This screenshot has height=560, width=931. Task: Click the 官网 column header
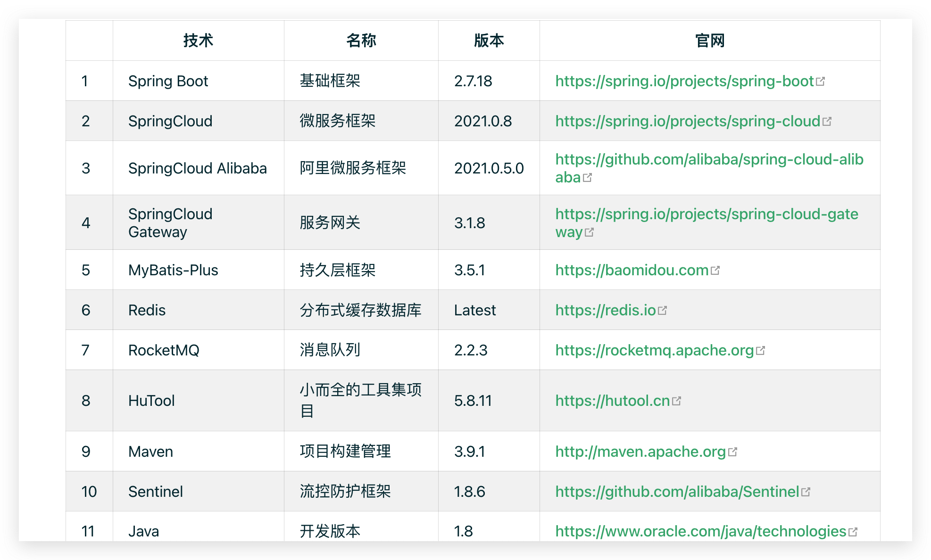click(709, 41)
